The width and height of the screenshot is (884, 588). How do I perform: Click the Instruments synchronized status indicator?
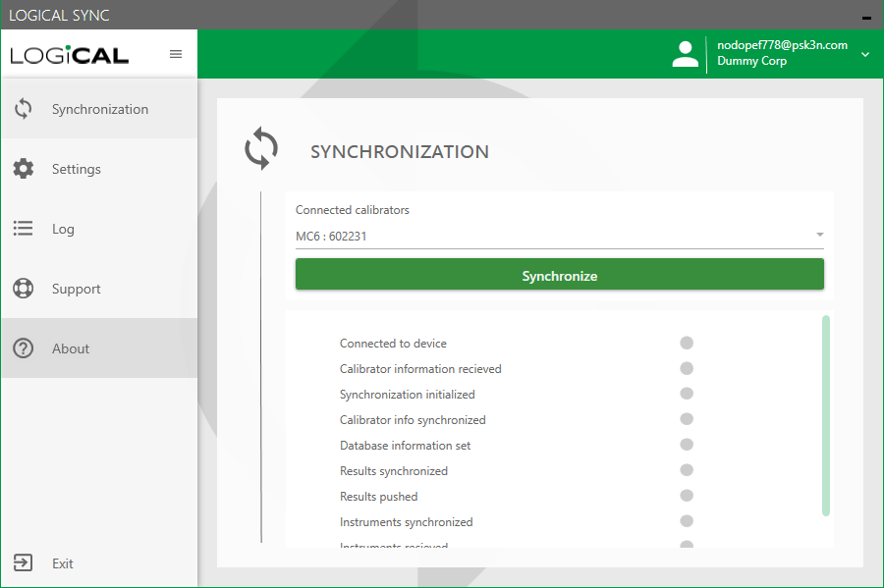click(x=686, y=521)
